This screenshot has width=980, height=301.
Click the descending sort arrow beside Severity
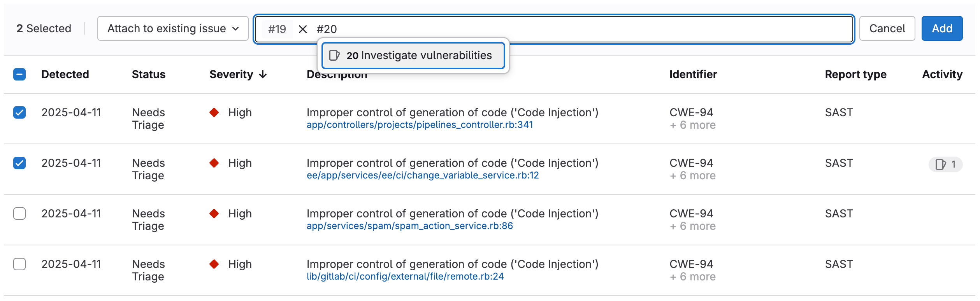263,74
